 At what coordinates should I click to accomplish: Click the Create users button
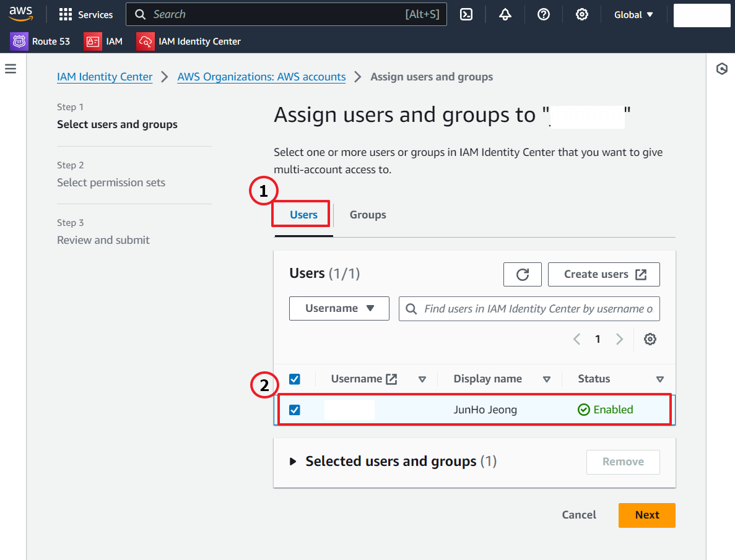pos(604,274)
